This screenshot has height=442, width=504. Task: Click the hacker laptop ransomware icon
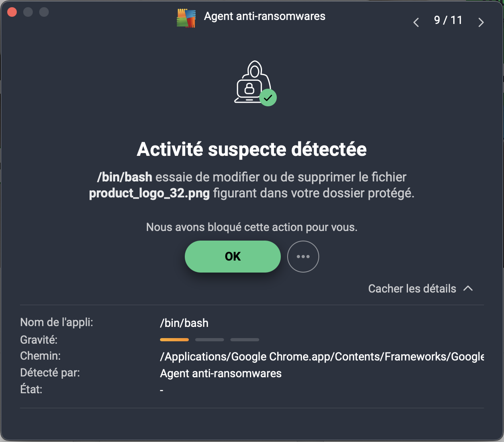[x=251, y=82]
